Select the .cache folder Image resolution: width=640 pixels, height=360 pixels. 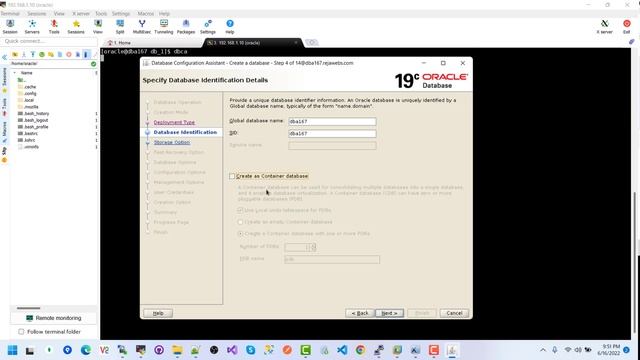(x=30, y=87)
